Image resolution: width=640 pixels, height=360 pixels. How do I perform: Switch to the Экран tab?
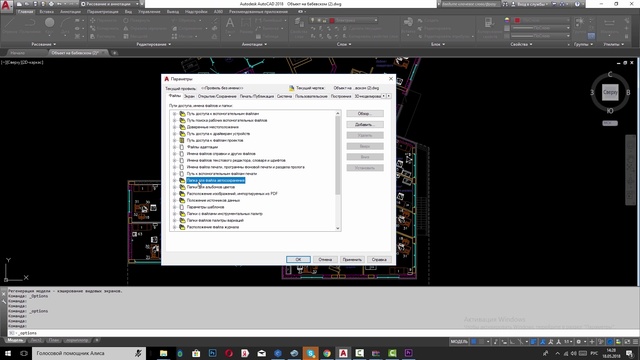click(189, 96)
